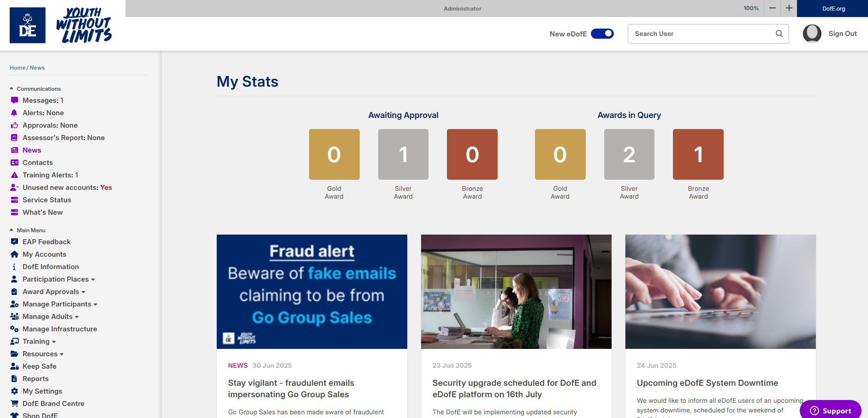Click the Youth Without Limits logo
Viewport: 868px width, 418px height.
[x=83, y=25]
